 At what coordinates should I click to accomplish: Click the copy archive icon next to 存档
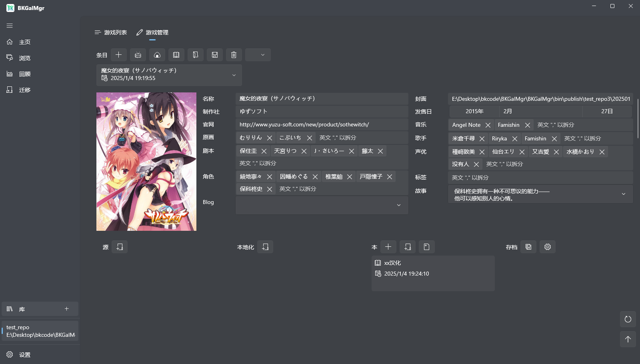click(528, 247)
